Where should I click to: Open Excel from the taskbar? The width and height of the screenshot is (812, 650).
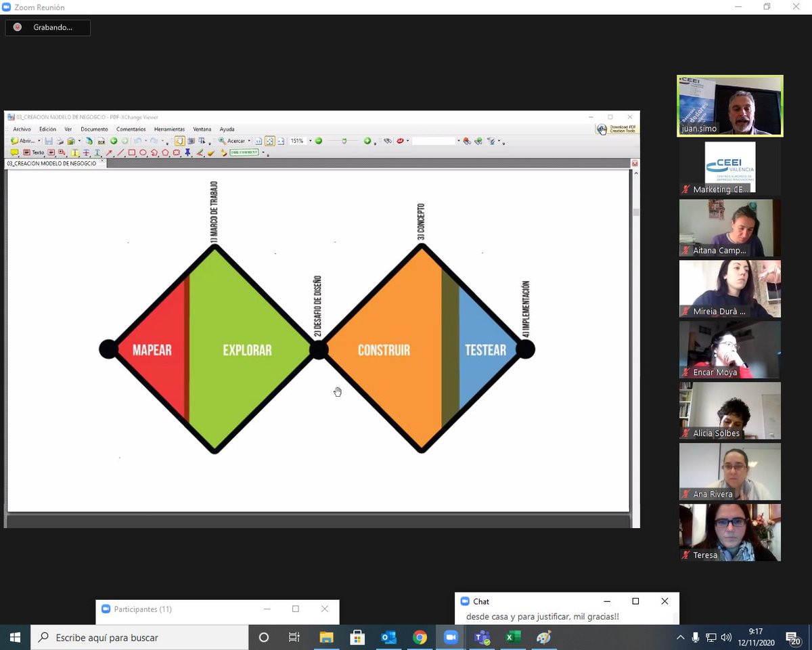513,637
